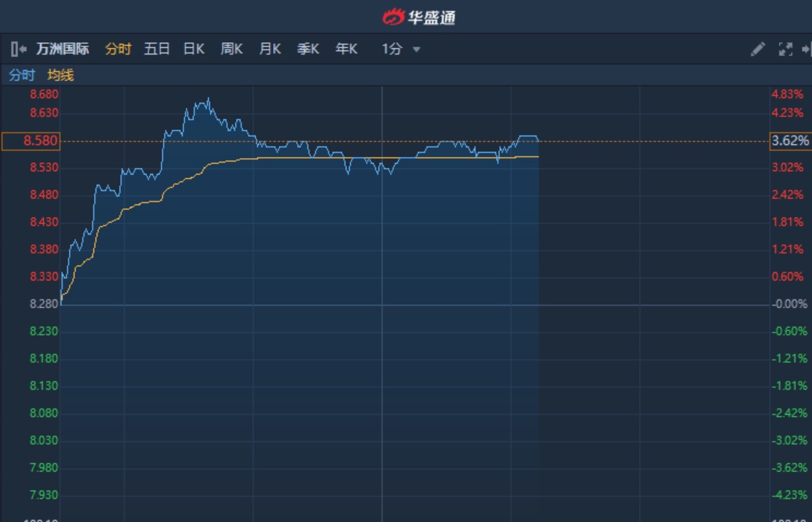Open the 年K yearly chart
This screenshot has width=812, height=522.
click(347, 50)
